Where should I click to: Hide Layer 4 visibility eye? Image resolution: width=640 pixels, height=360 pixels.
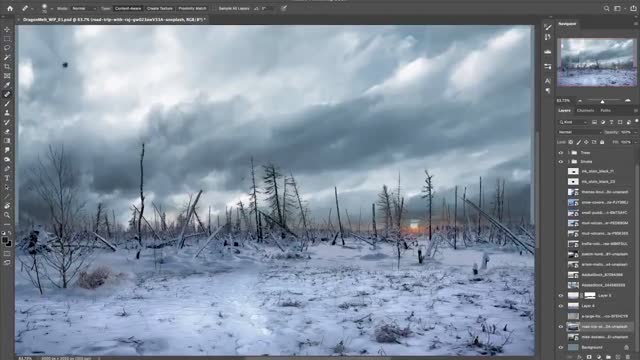click(561, 306)
